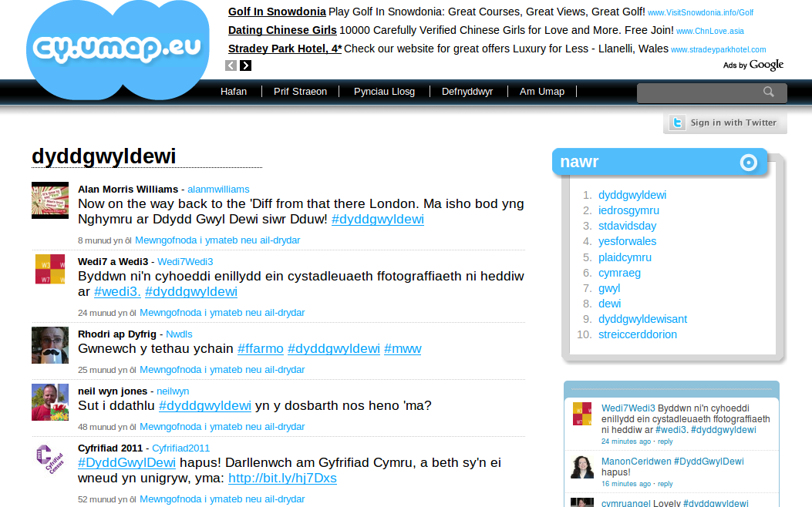Select gwyl trending topic
Screen dimensions: 812x507
609,289
